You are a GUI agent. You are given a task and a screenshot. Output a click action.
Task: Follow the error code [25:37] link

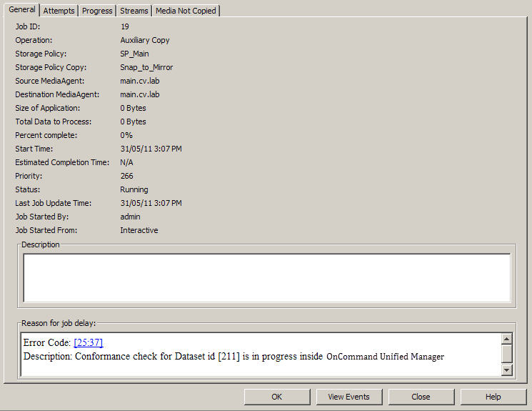[89, 343]
